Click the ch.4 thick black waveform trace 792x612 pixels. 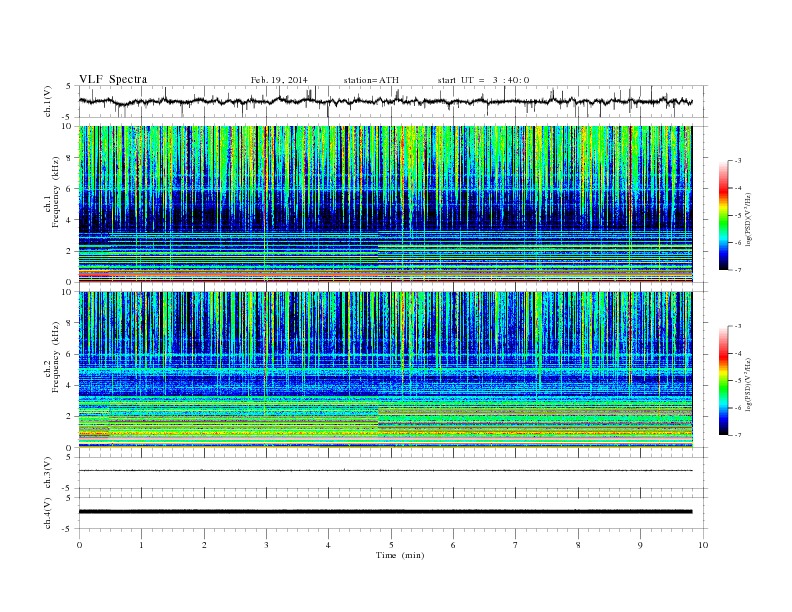(386, 512)
